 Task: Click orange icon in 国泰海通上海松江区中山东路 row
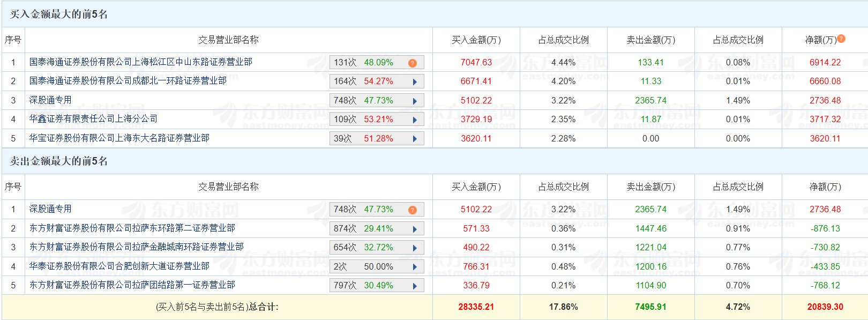click(x=412, y=63)
